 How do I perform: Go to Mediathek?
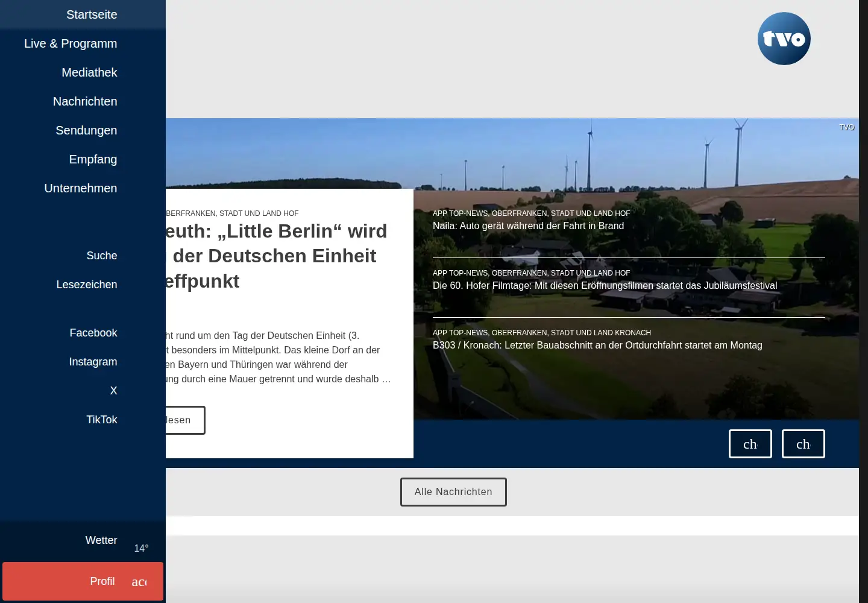point(83,72)
